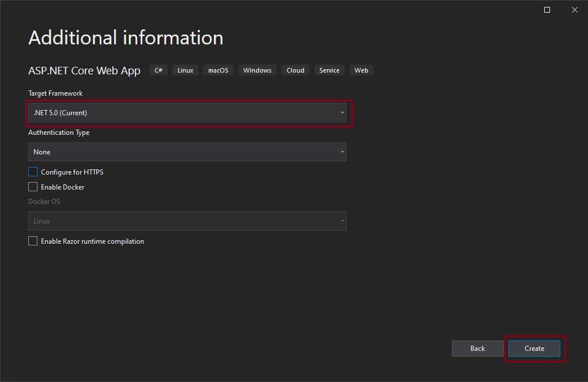Open the Authentication Type dropdown
The height and width of the screenshot is (382, 588).
[187, 152]
